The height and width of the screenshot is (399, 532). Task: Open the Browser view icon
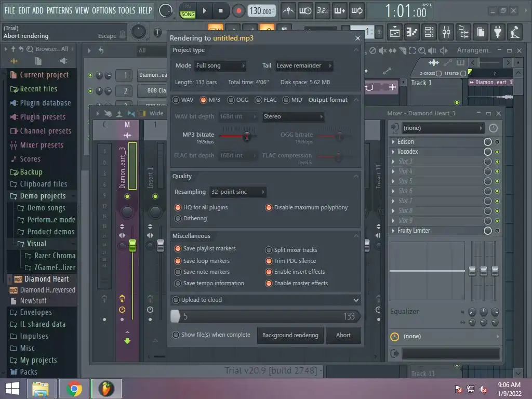463,32
